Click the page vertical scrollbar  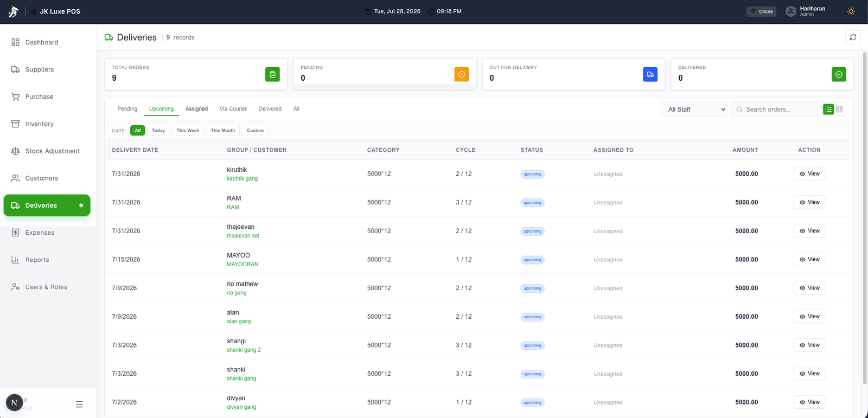click(x=865, y=217)
